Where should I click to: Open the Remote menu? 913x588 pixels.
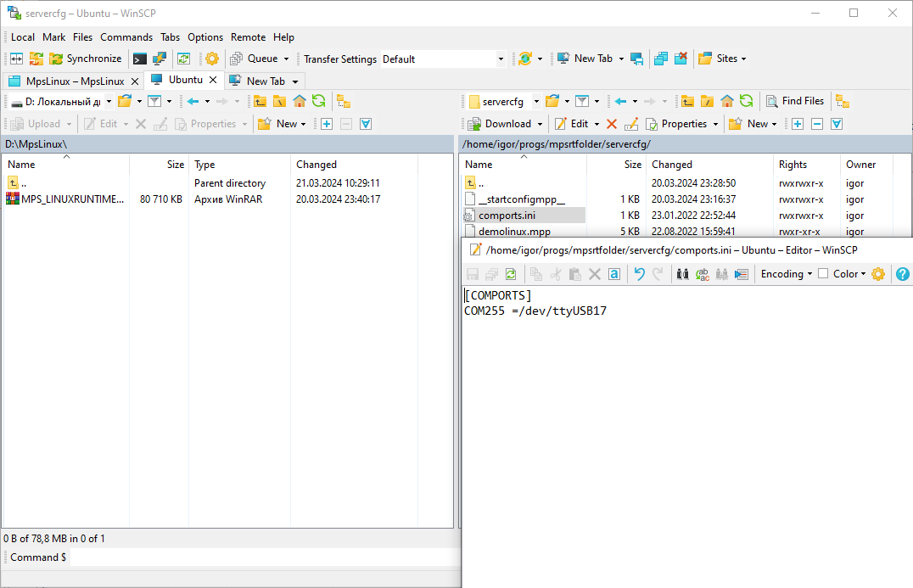coord(248,37)
